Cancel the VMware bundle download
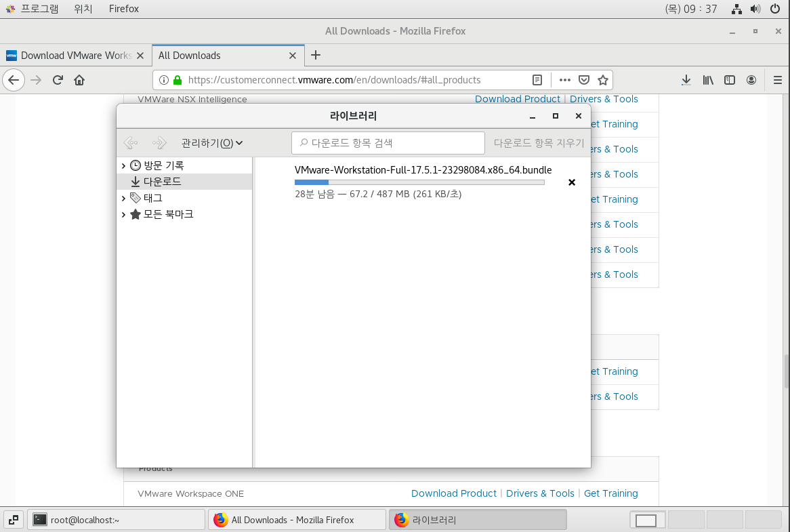Viewport: 790px width, 532px height. pyautogui.click(x=572, y=182)
